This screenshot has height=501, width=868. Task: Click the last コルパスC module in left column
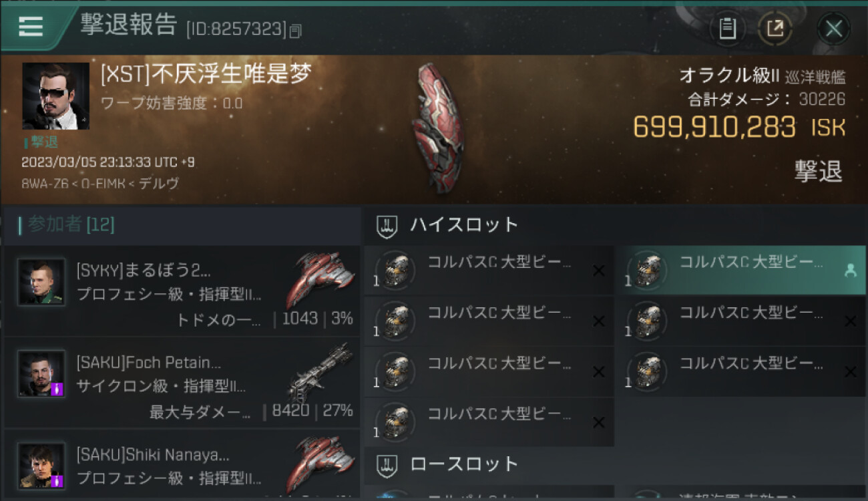coord(489,422)
